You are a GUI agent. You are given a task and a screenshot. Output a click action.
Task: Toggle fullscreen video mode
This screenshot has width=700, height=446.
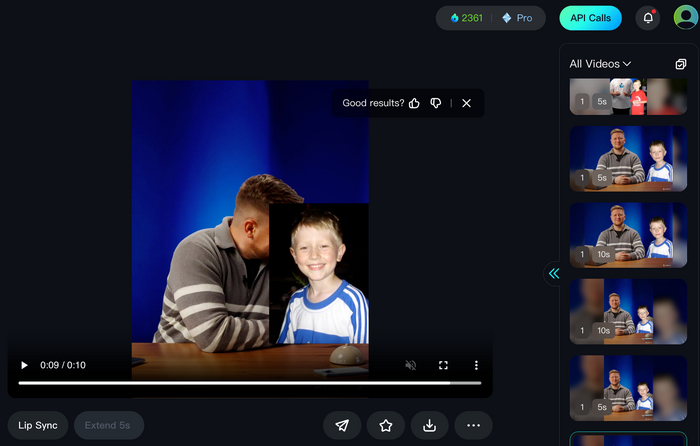tap(443, 365)
